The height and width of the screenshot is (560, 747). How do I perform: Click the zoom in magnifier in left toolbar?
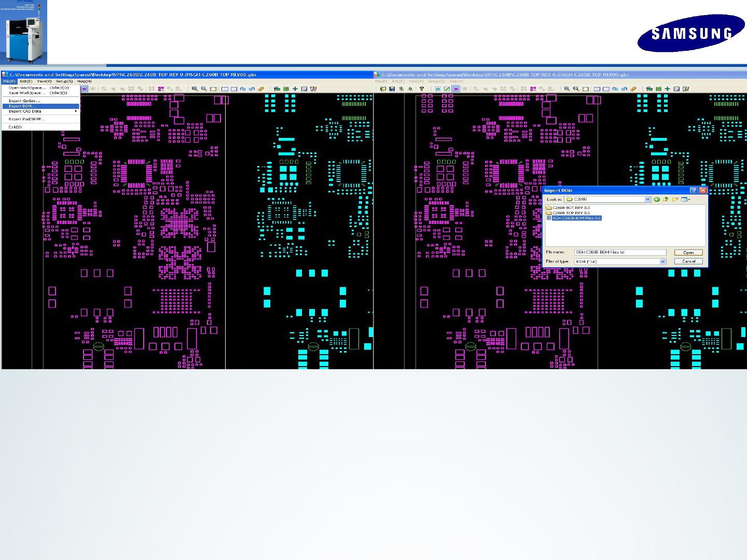pos(195,89)
